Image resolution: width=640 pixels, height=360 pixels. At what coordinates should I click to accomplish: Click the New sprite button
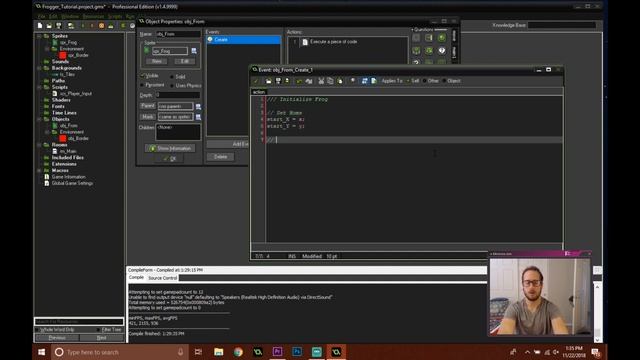click(156, 61)
